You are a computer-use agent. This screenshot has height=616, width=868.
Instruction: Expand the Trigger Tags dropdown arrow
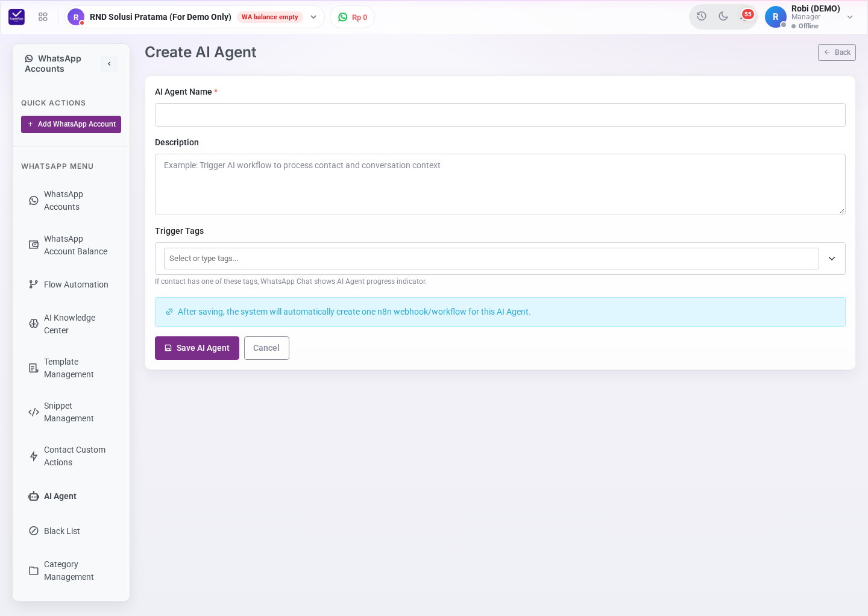[x=832, y=259]
